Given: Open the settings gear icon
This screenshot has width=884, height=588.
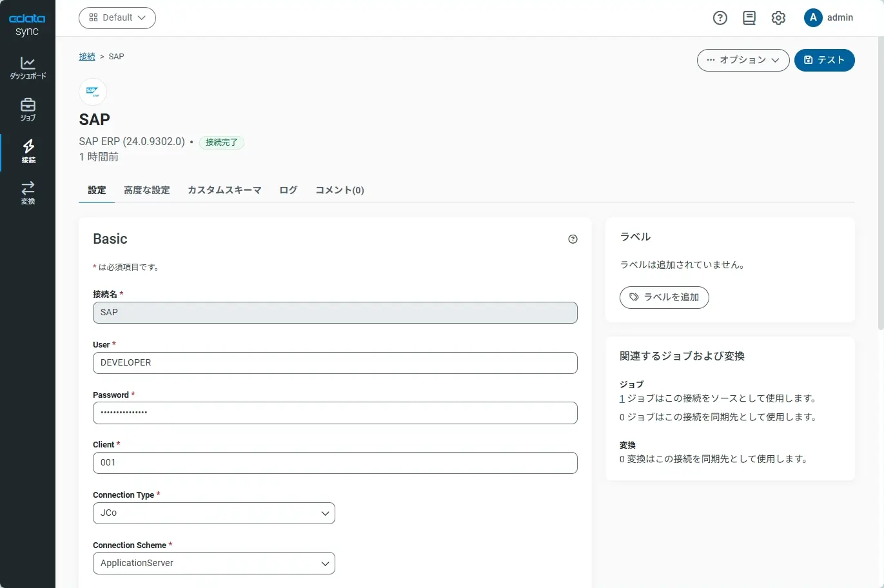Looking at the screenshot, I should pyautogui.click(x=778, y=18).
